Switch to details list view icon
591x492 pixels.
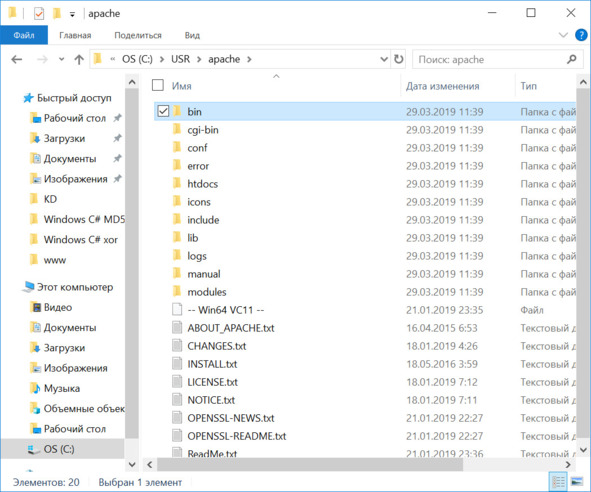[x=558, y=481]
